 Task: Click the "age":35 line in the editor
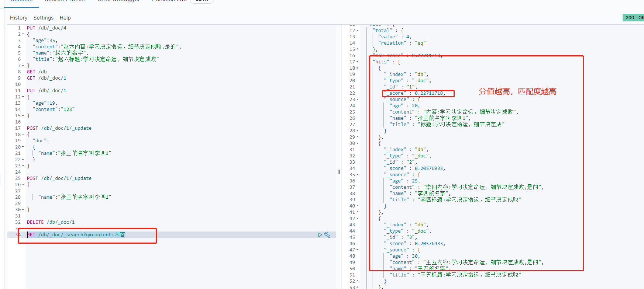click(x=45, y=41)
